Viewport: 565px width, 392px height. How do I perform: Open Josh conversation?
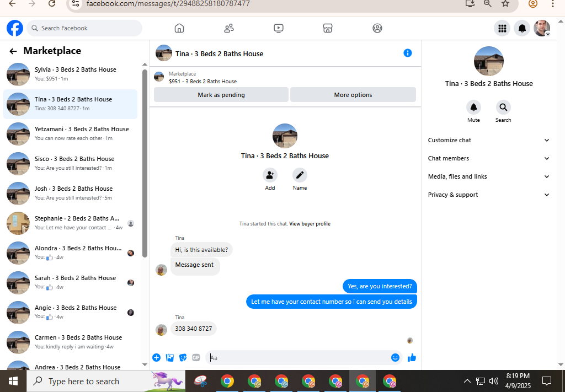coord(70,194)
